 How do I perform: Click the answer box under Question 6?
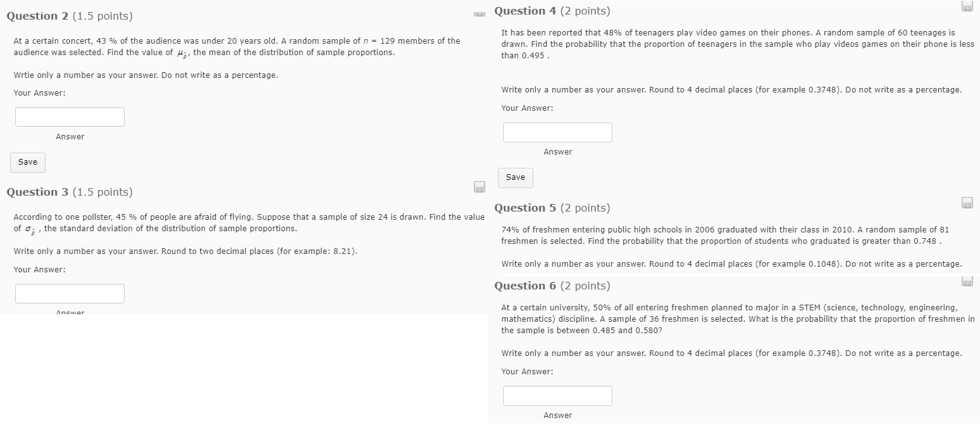[x=557, y=395]
